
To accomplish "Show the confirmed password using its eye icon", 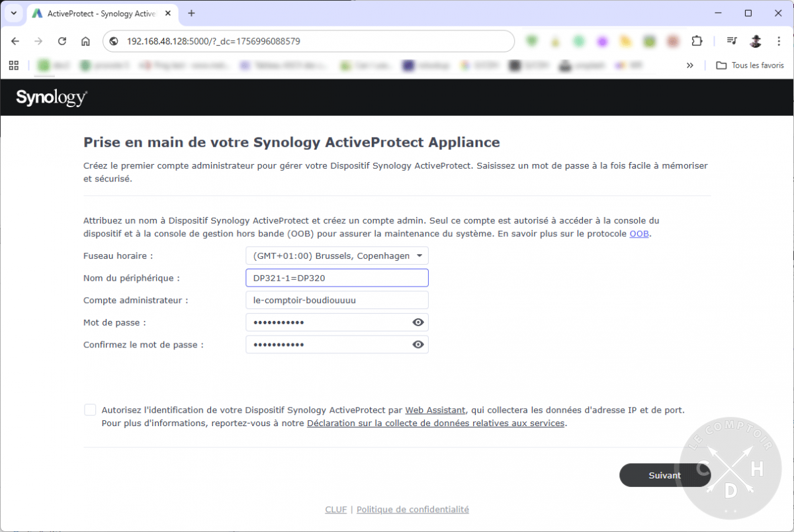I will coord(418,344).
